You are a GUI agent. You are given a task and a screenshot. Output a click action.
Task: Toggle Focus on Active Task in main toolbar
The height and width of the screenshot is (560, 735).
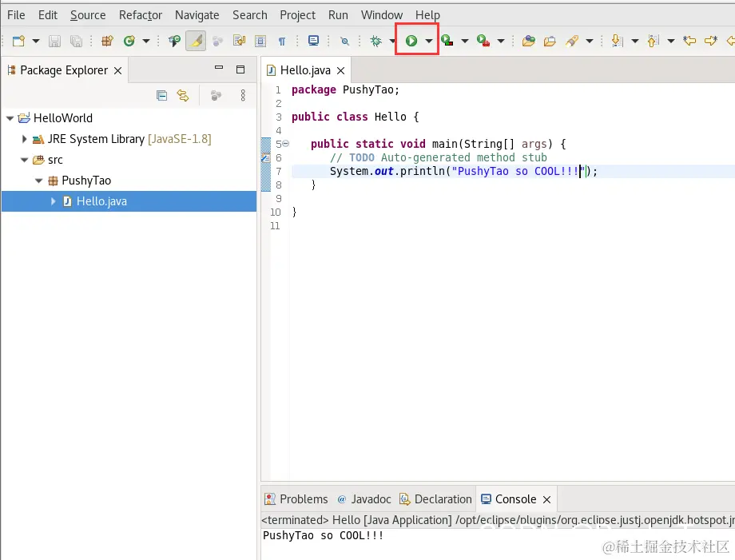[x=217, y=42]
